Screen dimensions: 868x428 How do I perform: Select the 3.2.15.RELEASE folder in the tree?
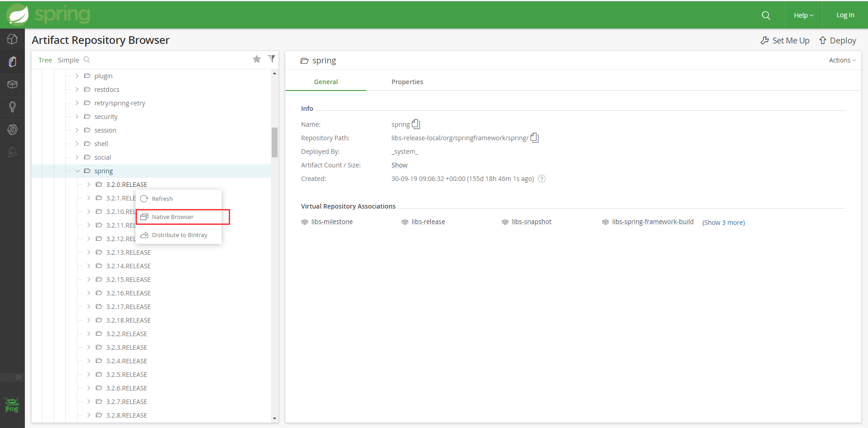[128, 280]
